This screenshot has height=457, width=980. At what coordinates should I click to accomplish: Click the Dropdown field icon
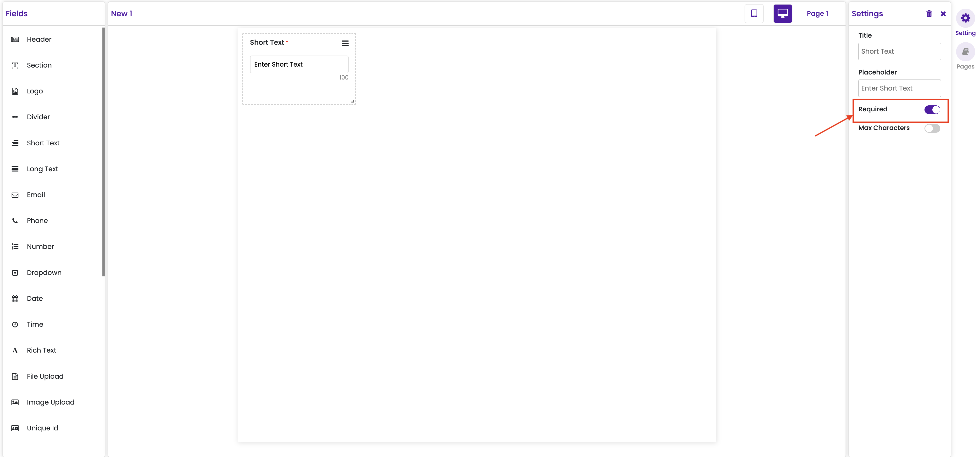(x=15, y=273)
